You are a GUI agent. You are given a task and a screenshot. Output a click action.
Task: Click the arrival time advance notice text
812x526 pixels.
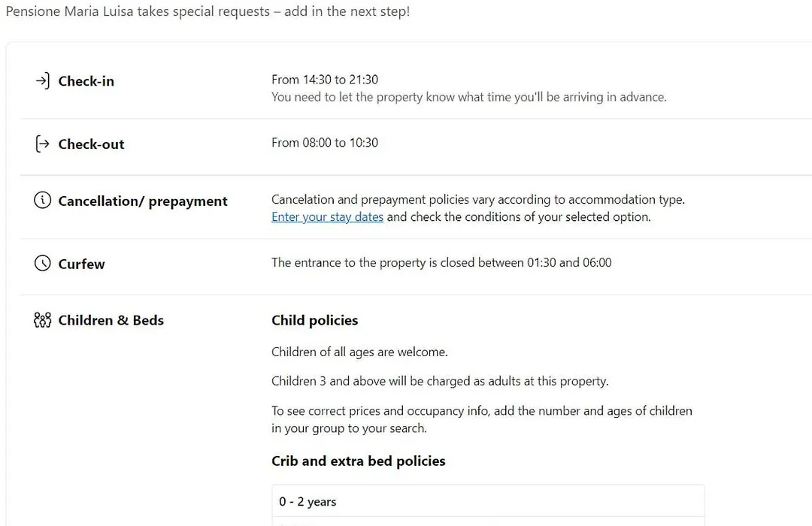[x=468, y=98]
